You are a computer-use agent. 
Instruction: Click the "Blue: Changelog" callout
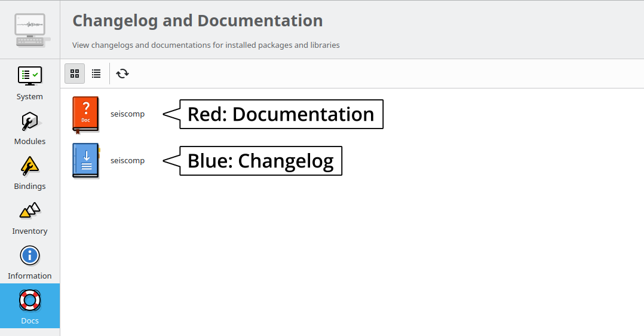pyautogui.click(x=260, y=161)
